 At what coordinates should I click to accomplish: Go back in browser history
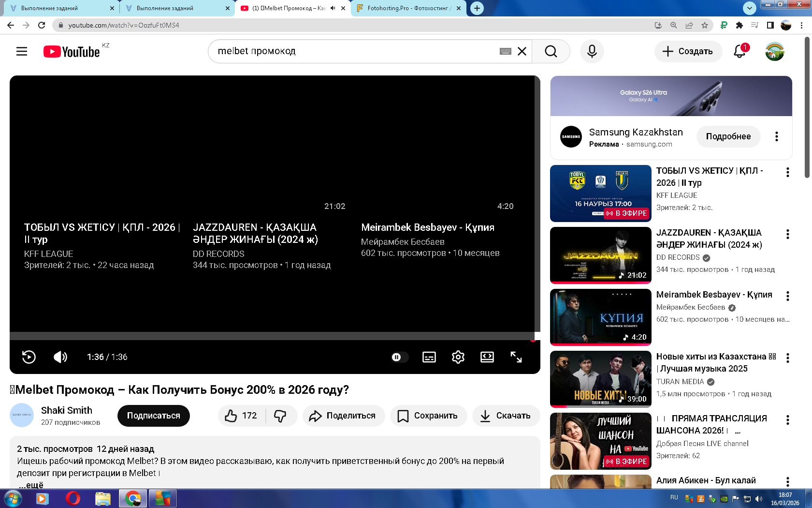(x=11, y=25)
